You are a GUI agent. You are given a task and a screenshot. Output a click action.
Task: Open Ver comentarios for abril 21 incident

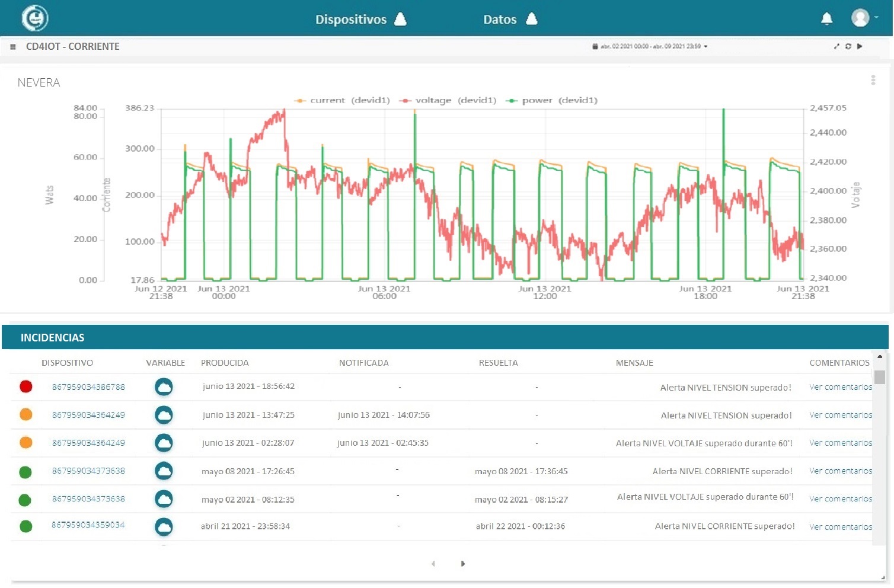pyautogui.click(x=841, y=527)
